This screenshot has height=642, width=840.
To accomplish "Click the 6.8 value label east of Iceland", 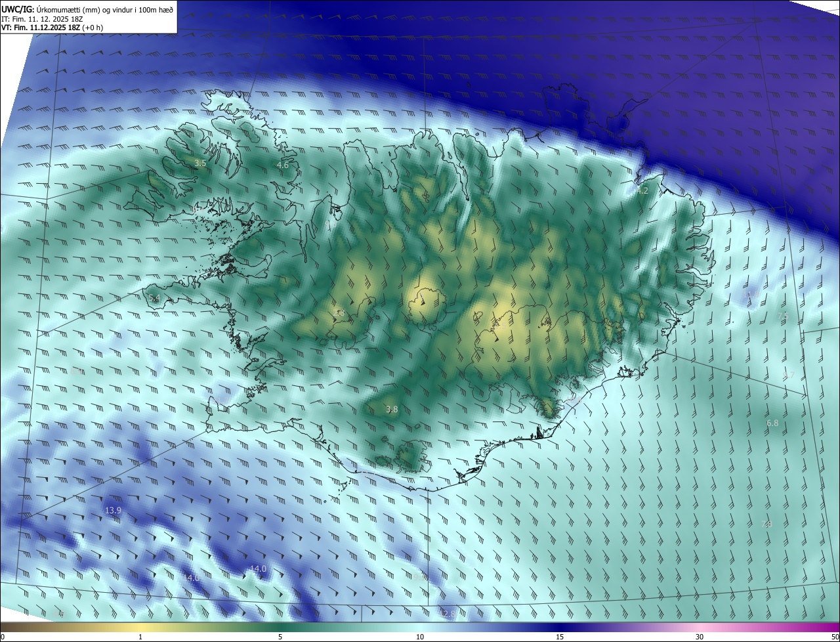I will point(772,423).
